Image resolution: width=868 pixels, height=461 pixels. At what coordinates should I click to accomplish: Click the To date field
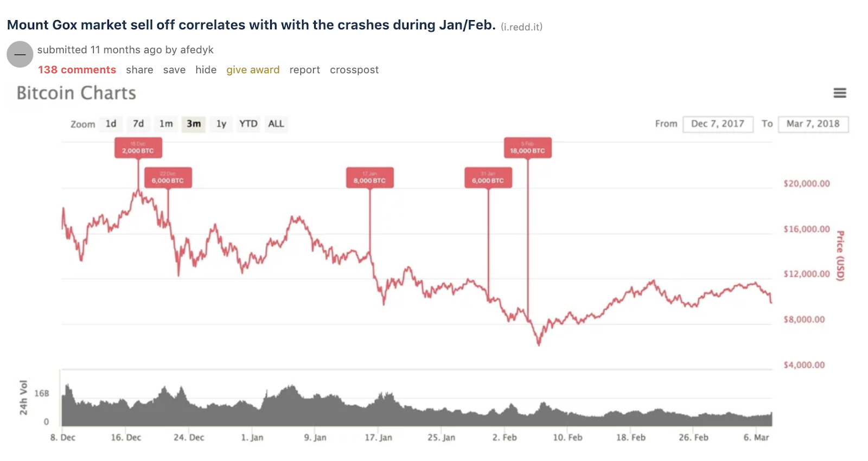(813, 124)
